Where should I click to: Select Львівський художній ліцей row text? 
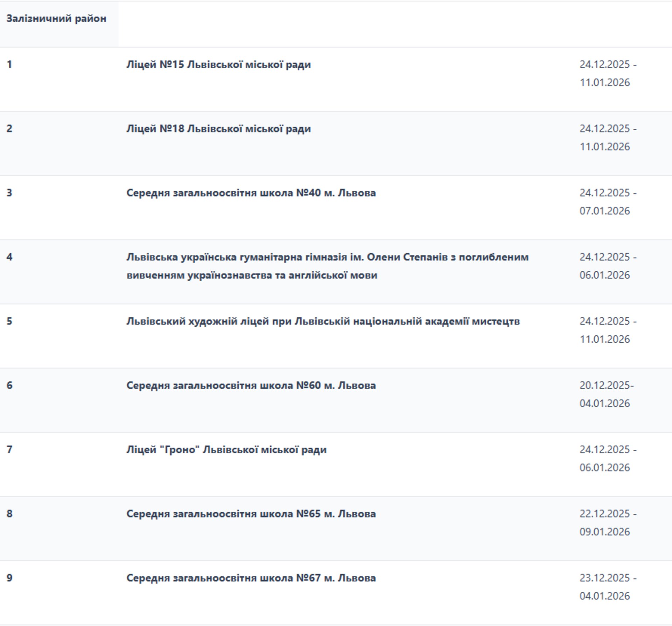(323, 321)
